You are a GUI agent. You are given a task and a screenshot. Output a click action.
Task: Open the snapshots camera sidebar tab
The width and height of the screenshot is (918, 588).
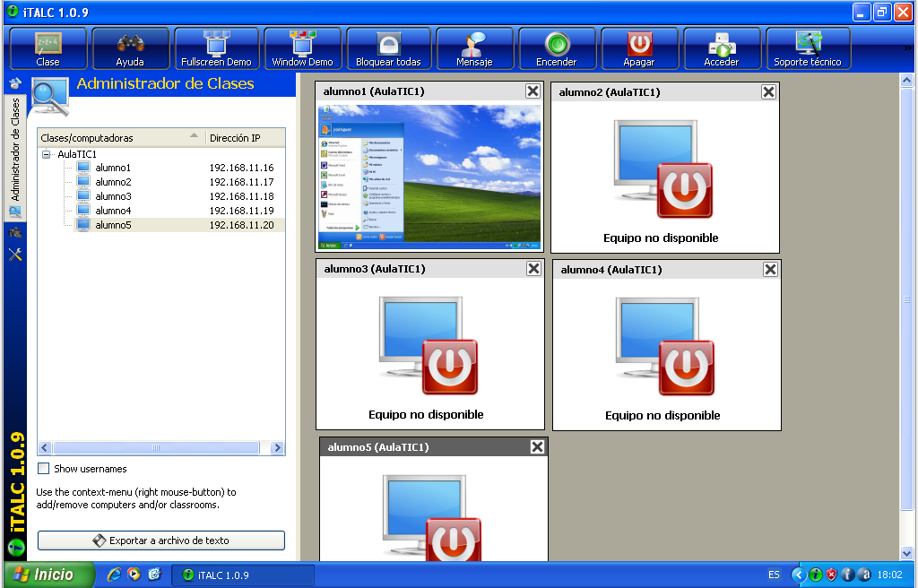tap(15, 233)
